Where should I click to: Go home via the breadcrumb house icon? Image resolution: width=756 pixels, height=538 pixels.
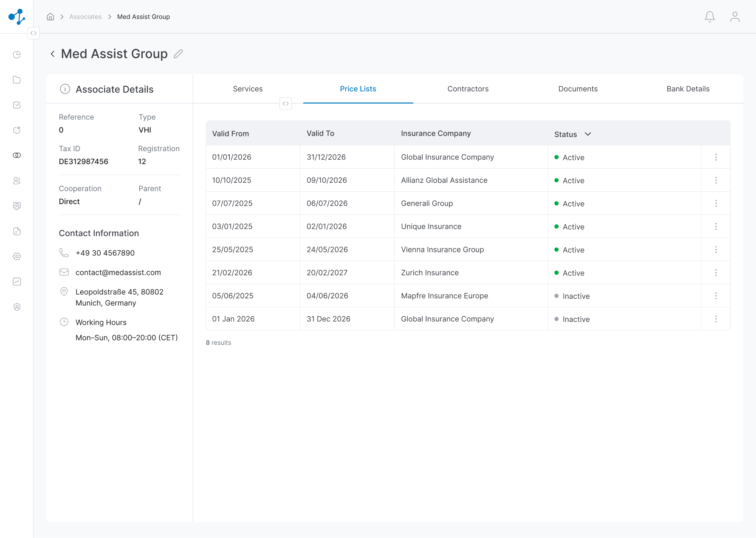(x=51, y=17)
